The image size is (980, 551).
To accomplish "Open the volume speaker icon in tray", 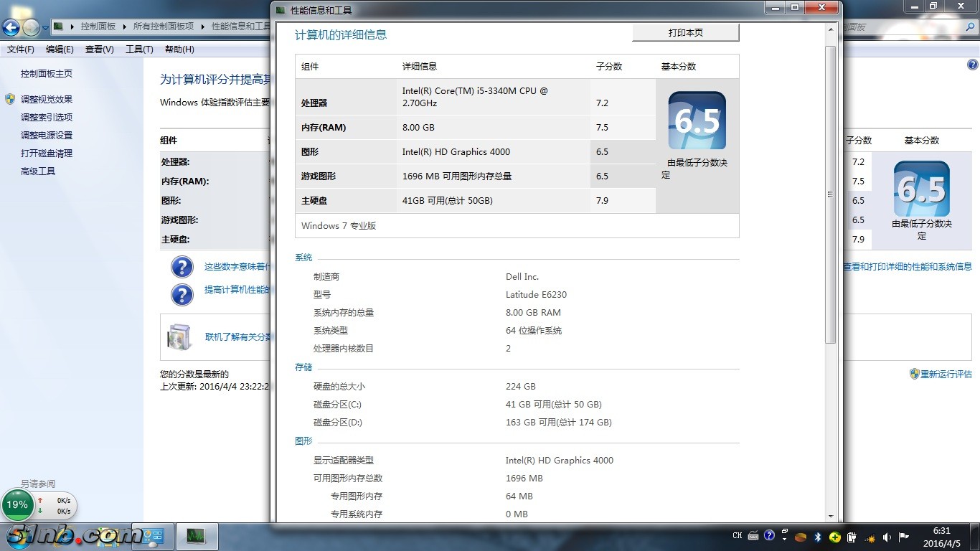I will [x=887, y=537].
